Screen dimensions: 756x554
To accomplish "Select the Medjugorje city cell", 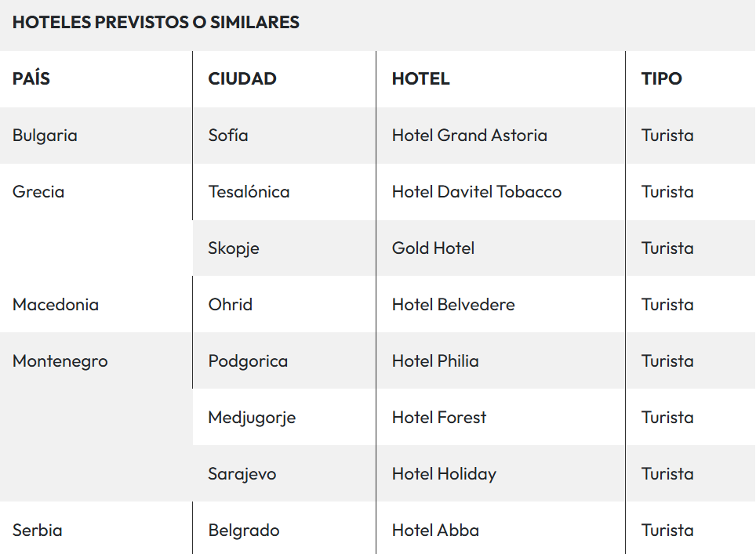I will pyautogui.click(x=252, y=418).
